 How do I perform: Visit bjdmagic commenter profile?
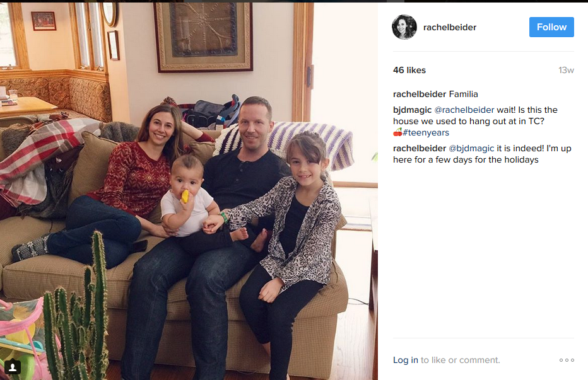click(412, 110)
